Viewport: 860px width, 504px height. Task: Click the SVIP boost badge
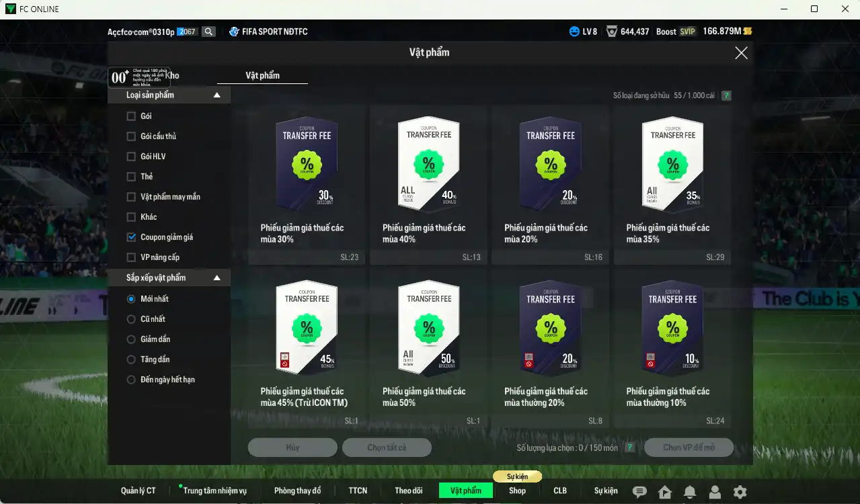(x=687, y=32)
